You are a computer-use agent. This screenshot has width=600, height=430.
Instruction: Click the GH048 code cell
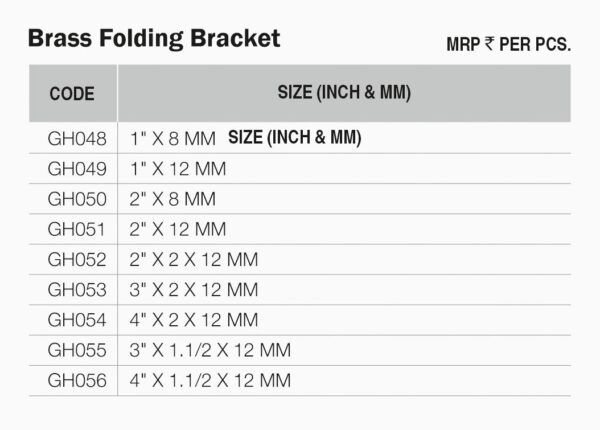point(77,138)
